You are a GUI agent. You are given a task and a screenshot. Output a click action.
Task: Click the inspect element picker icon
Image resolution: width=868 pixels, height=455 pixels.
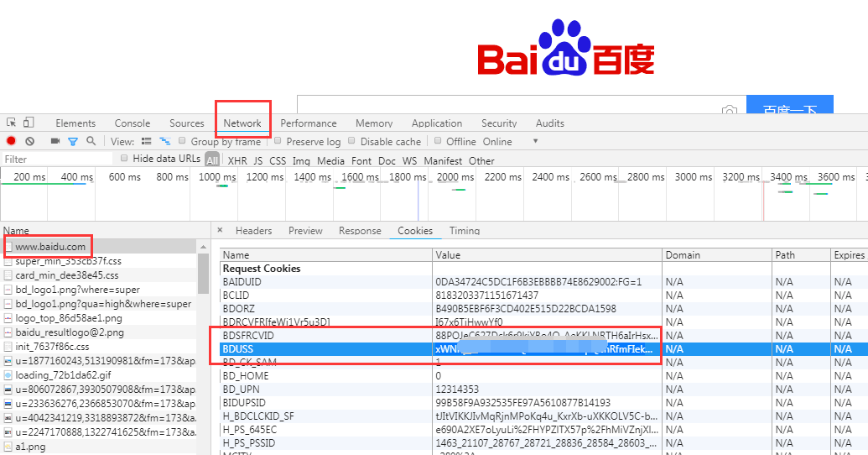pos(11,123)
